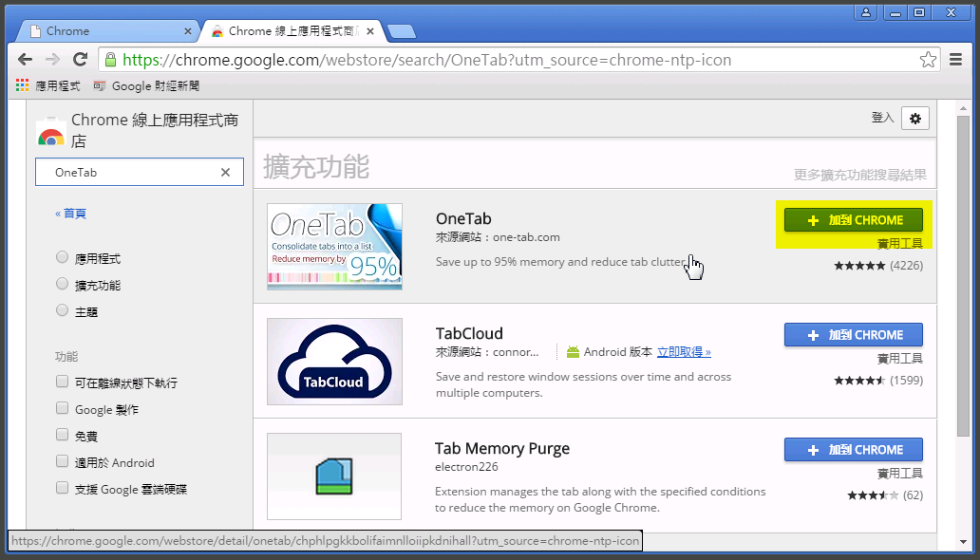Open the Google 財經新聞 bookmark
The height and width of the screenshot is (560, 980).
(146, 85)
